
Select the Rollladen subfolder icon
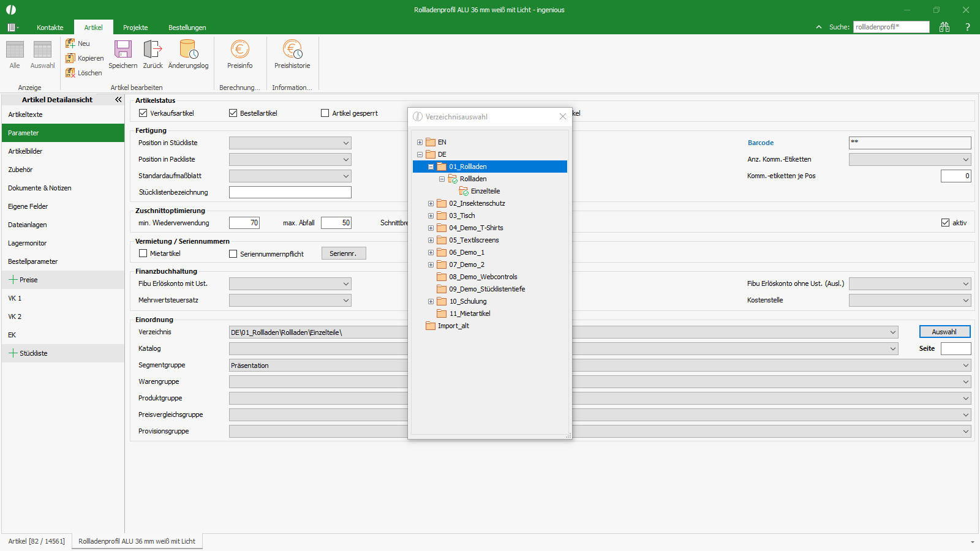pyautogui.click(x=453, y=179)
